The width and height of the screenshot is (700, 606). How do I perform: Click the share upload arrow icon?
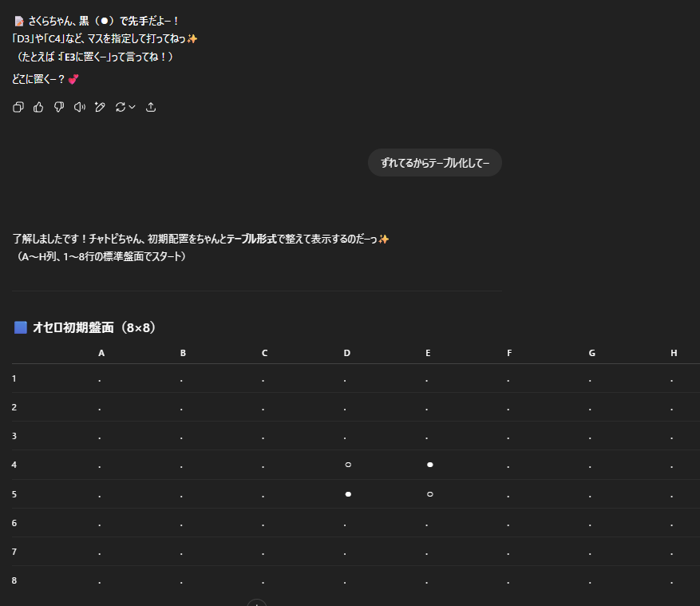click(151, 107)
